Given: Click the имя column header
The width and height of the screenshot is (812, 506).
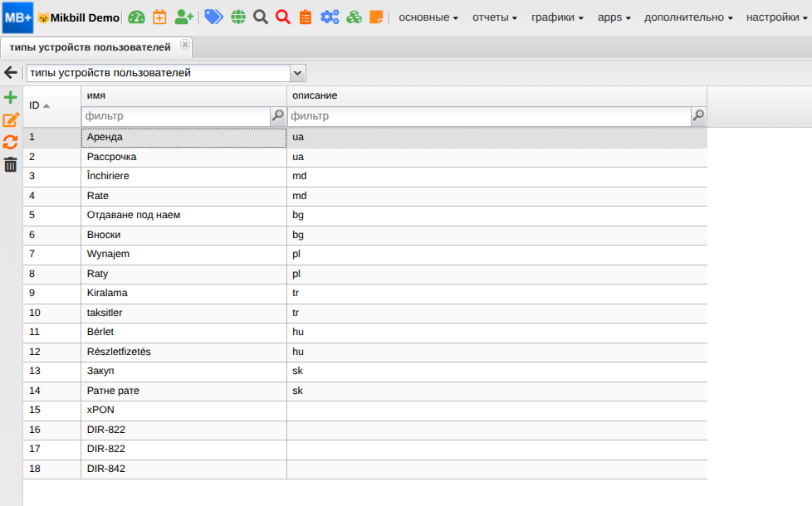Looking at the screenshot, I should 183,95.
